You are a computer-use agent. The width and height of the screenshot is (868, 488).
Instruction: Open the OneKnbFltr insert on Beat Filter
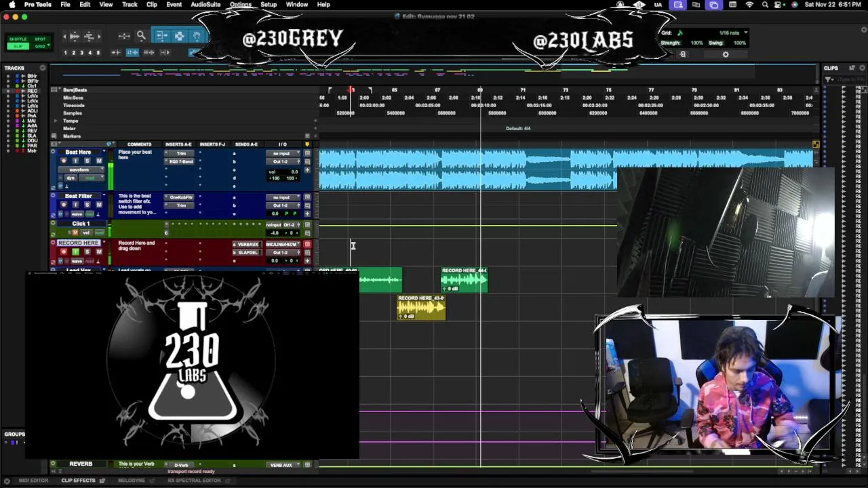click(x=181, y=197)
